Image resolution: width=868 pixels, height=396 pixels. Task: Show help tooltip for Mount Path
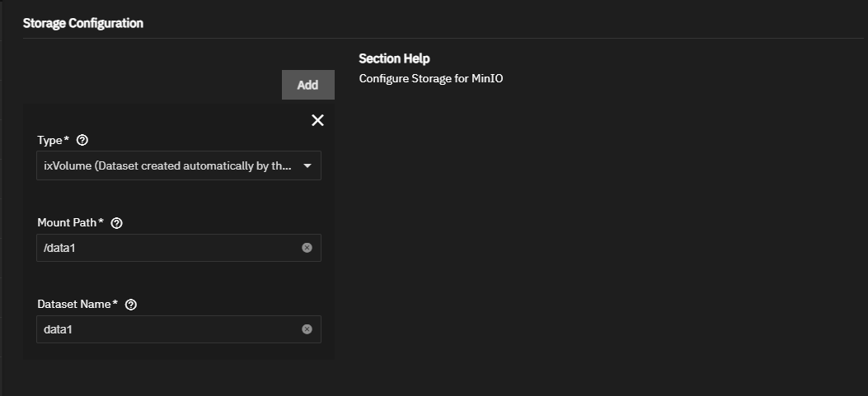[x=116, y=223]
